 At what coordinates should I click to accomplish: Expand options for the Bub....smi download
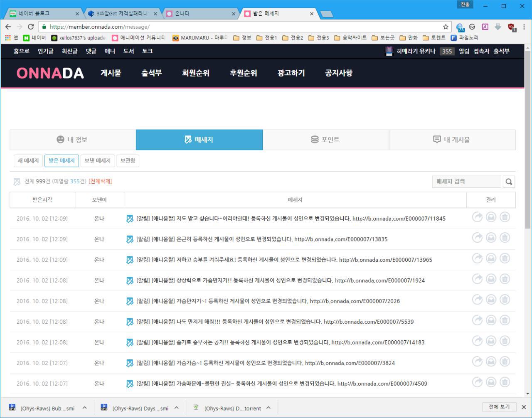coord(84,408)
